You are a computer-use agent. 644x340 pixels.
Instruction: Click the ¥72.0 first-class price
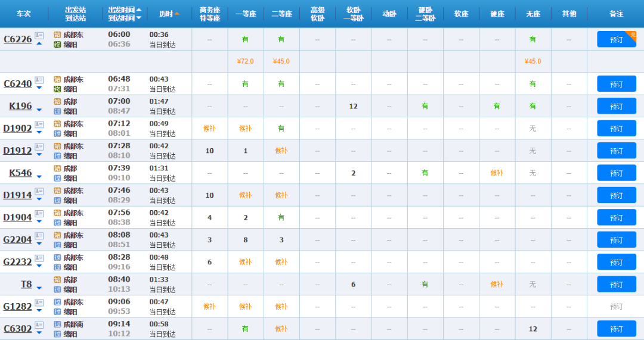click(x=246, y=61)
